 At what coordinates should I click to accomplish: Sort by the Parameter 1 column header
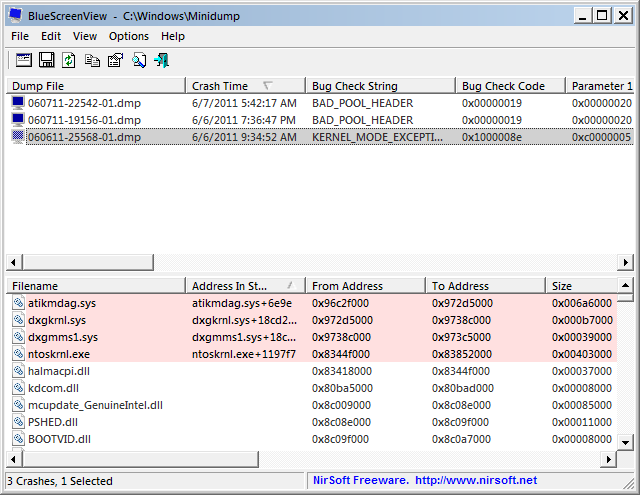(600, 86)
